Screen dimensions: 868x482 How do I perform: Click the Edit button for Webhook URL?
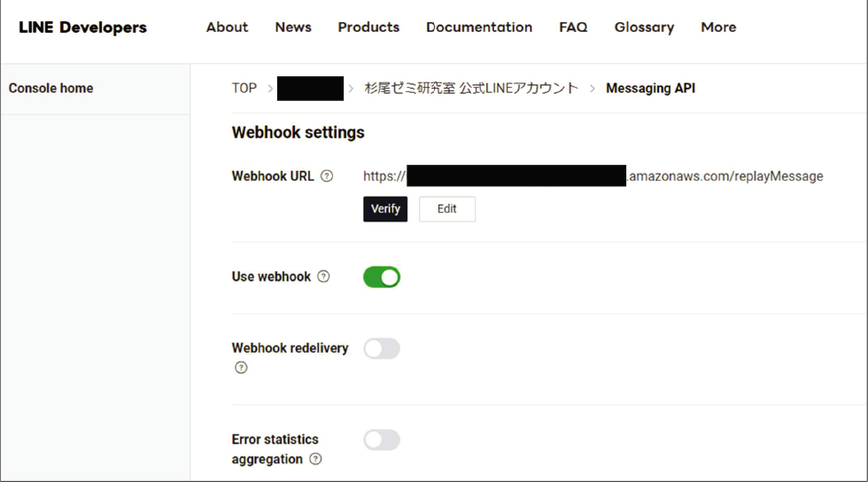(447, 209)
